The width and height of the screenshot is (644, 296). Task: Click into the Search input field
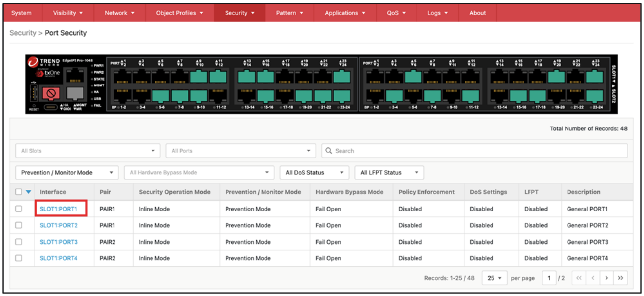pos(475,151)
